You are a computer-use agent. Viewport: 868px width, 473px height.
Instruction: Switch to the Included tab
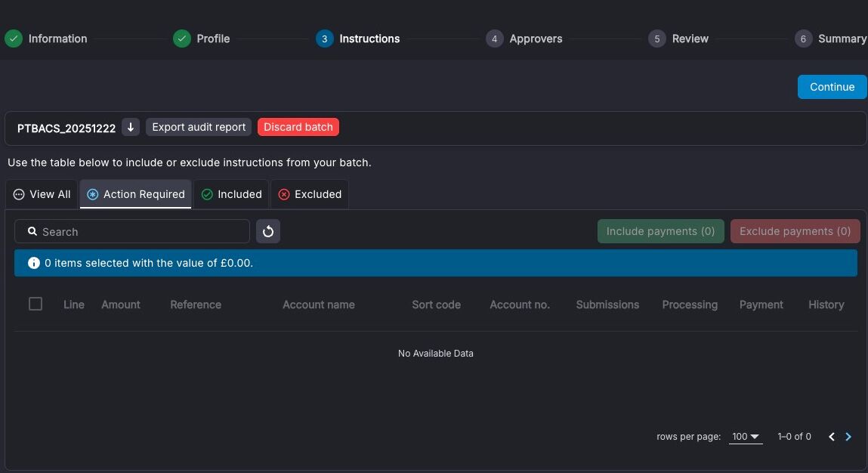point(231,194)
